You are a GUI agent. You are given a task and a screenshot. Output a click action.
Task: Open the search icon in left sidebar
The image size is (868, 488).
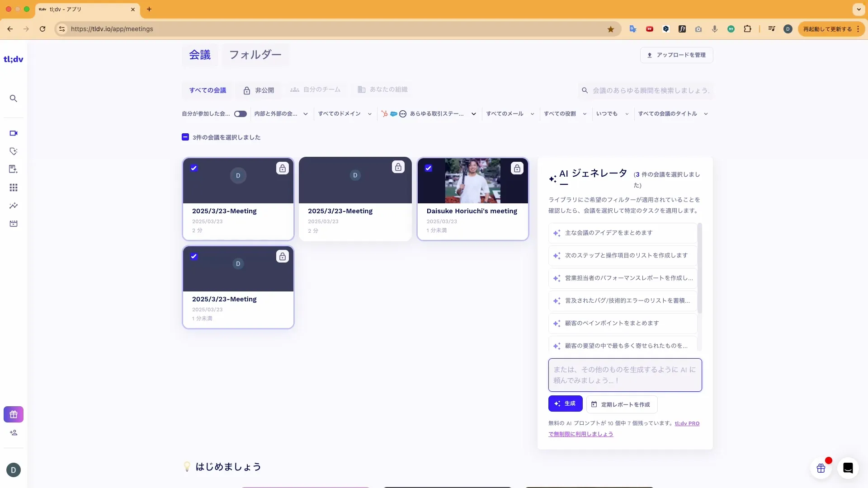(x=14, y=99)
